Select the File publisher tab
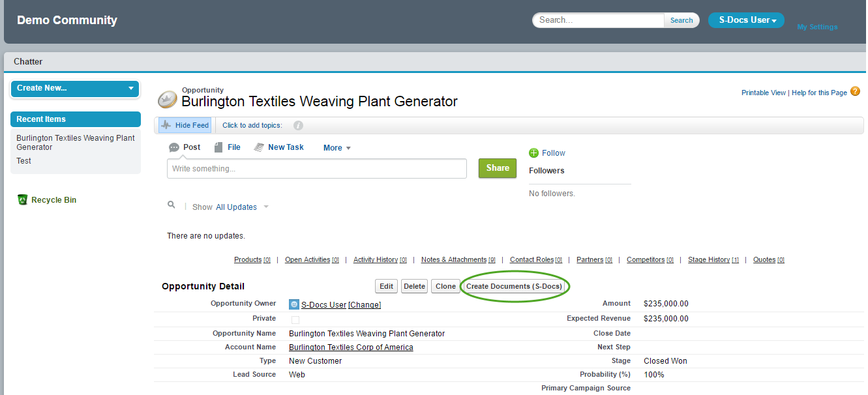The width and height of the screenshot is (868, 395). tap(228, 147)
